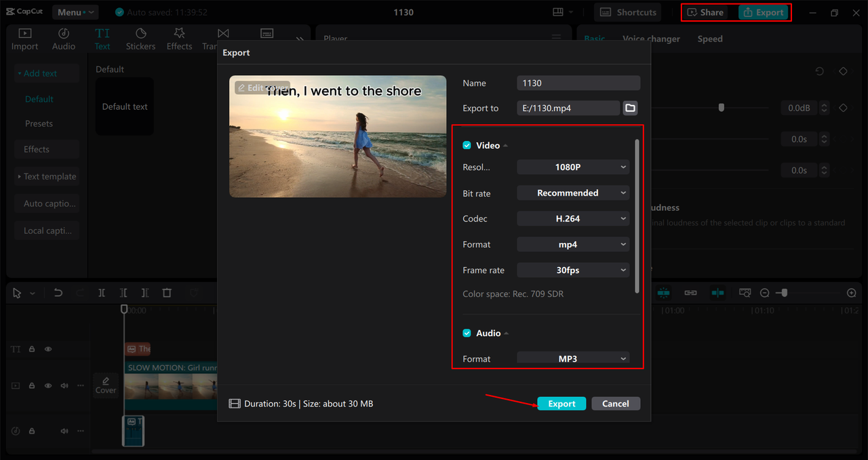The height and width of the screenshot is (460, 868).
Task: Select Effects in the text sidebar
Action: click(x=47, y=150)
